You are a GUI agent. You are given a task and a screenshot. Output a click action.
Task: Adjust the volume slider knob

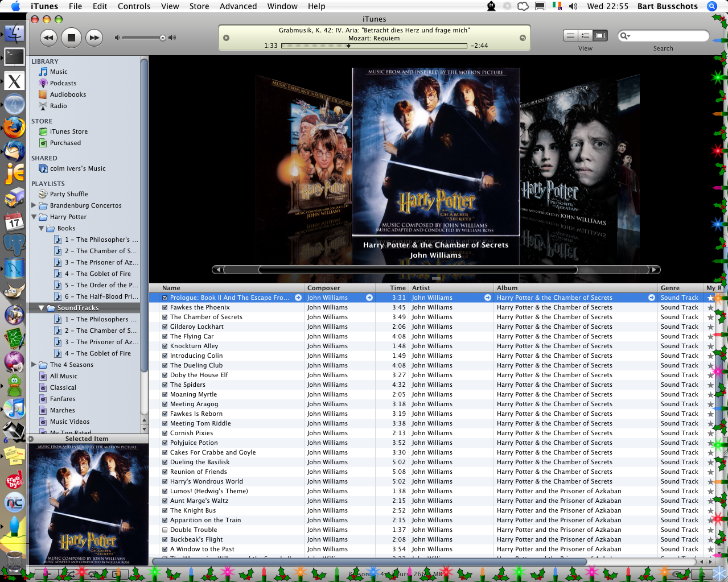[x=163, y=38]
